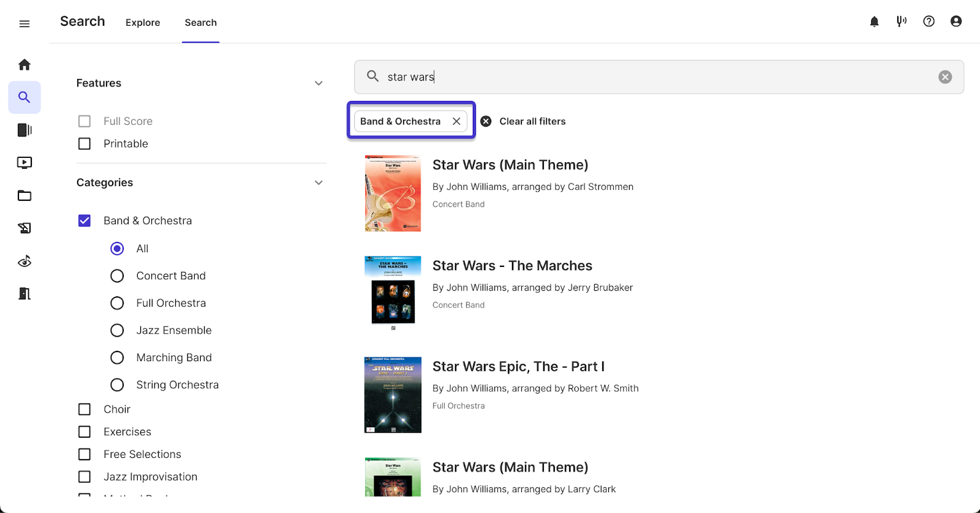Select Full Orchestra radio option
980x513 pixels.
[117, 303]
